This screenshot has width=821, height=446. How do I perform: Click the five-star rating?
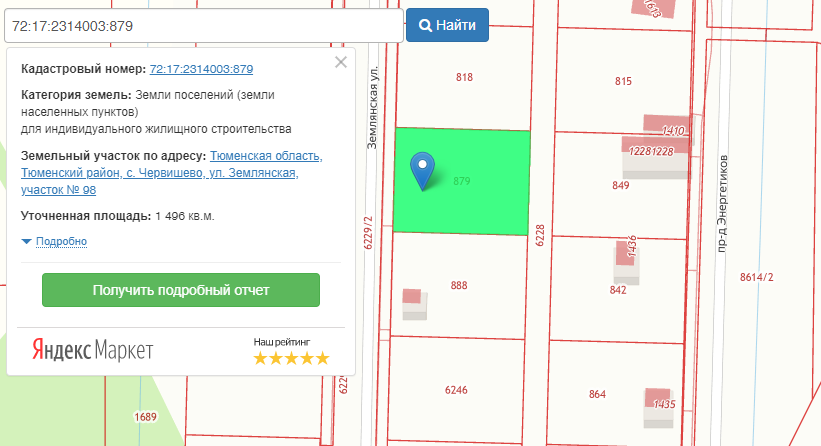[x=291, y=359]
